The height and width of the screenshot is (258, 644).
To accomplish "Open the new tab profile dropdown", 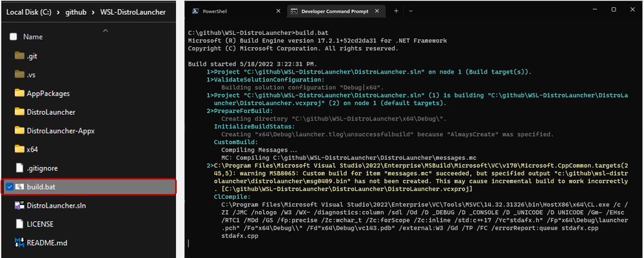I will click(x=413, y=11).
